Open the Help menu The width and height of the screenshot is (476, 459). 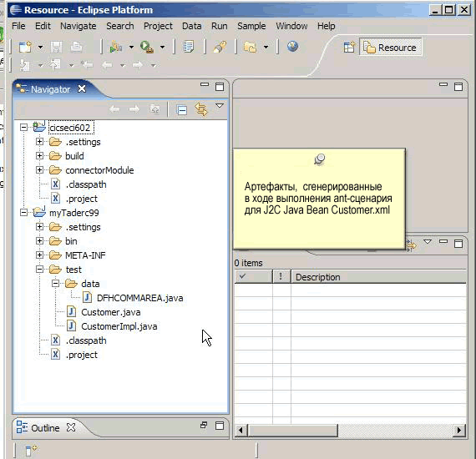click(x=326, y=26)
